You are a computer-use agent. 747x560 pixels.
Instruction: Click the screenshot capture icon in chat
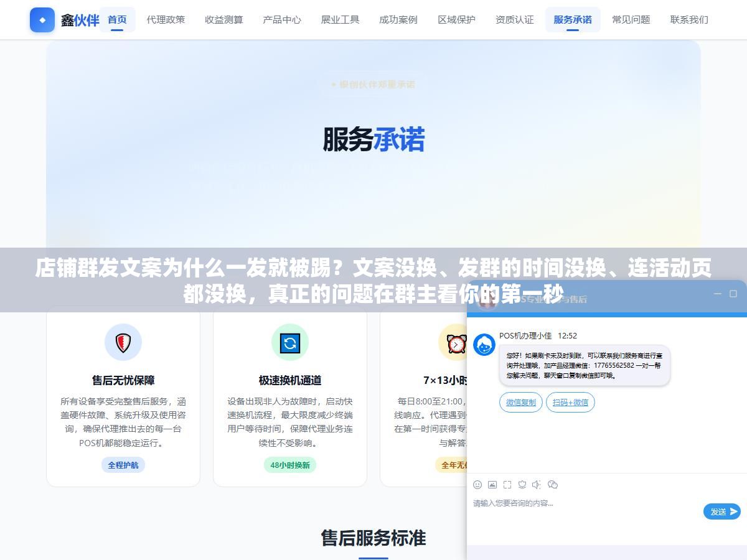507,485
